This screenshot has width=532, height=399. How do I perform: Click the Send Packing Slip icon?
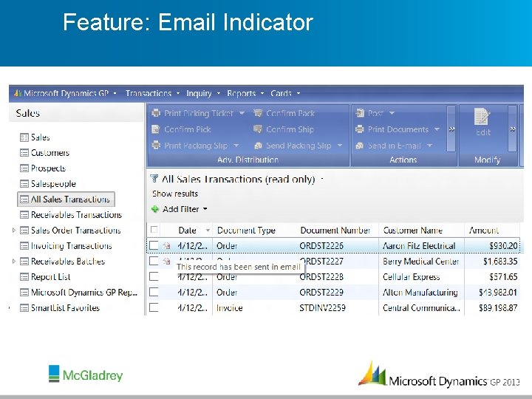258,146
